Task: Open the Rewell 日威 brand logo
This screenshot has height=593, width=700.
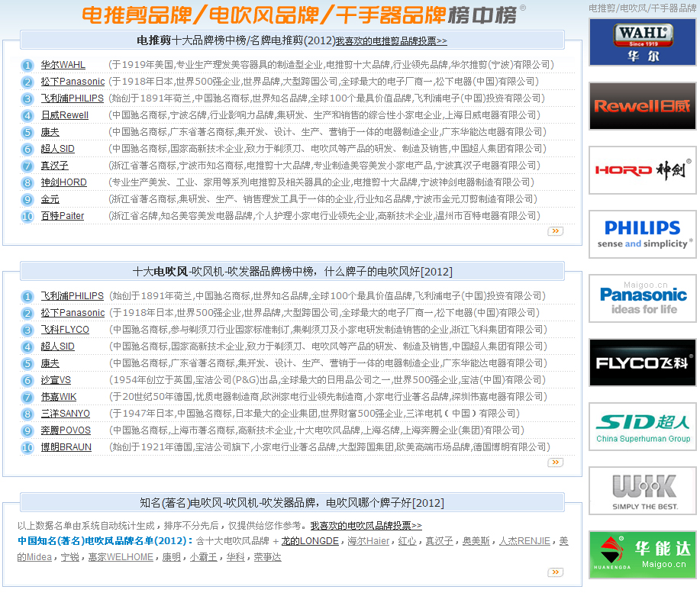Action: (x=643, y=106)
